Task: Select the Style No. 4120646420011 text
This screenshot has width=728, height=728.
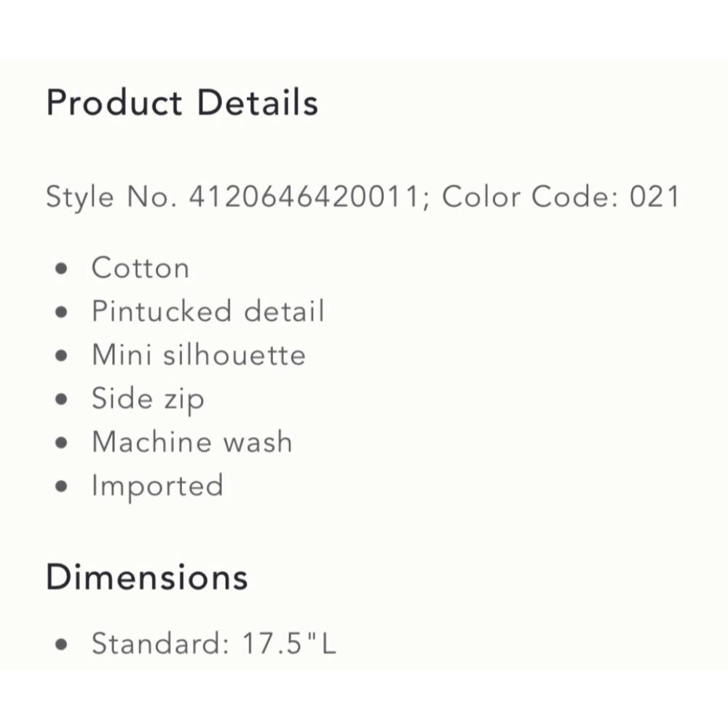Action: point(234,197)
